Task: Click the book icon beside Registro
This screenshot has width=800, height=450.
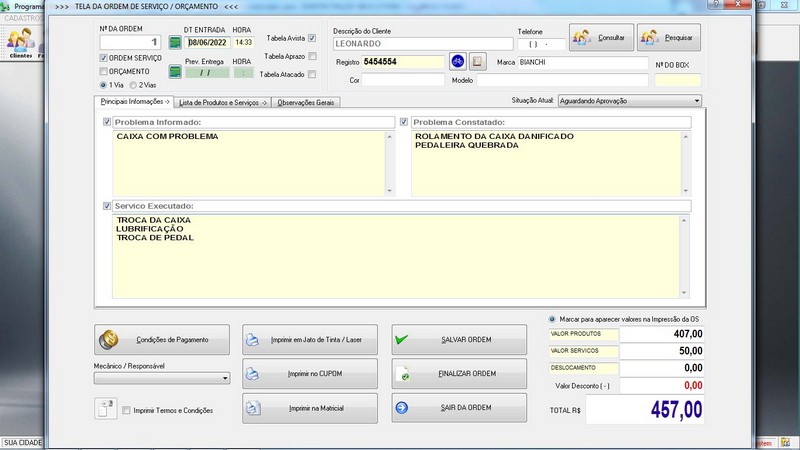Action: click(478, 62)
